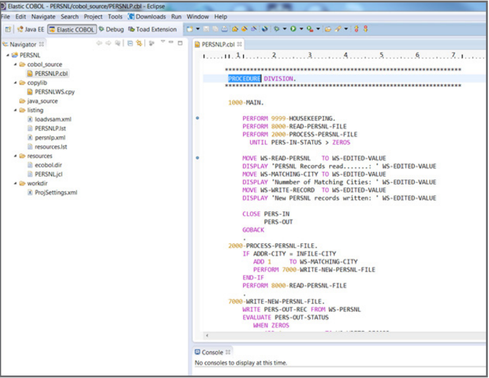The height and width of the screenshot is (378, 489).
Task: Open the Navigator View Menu triangle
Action: pos(163,42)
